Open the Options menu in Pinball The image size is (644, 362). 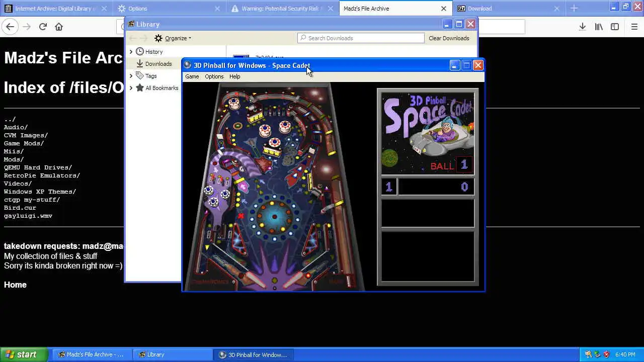214,76
